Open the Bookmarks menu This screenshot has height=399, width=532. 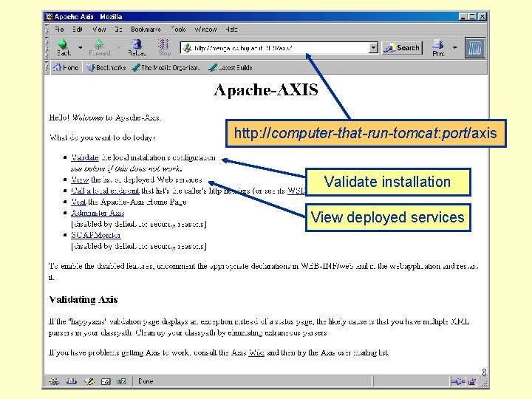tap(146, 30)
